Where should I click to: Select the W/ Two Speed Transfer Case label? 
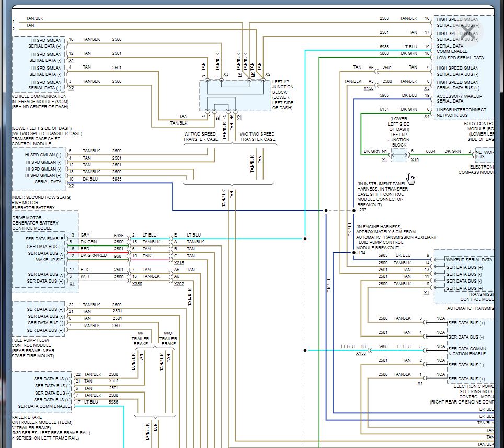(x=200, y=137)
